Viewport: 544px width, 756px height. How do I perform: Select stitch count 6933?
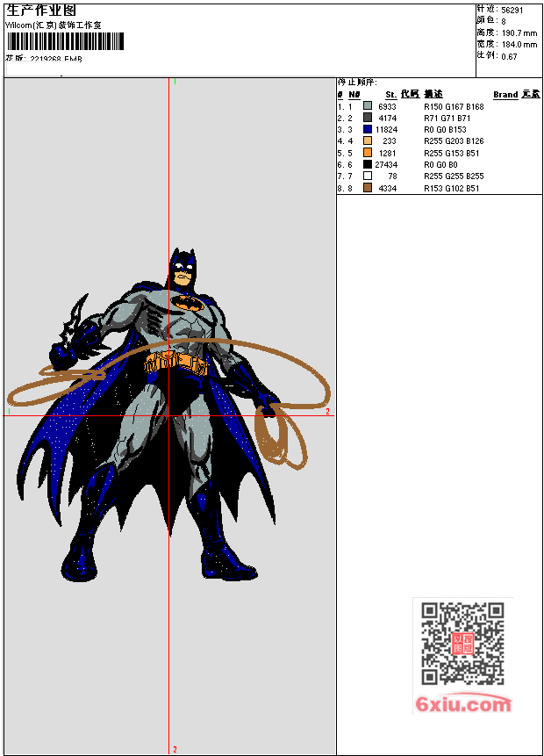click(387, 106)
